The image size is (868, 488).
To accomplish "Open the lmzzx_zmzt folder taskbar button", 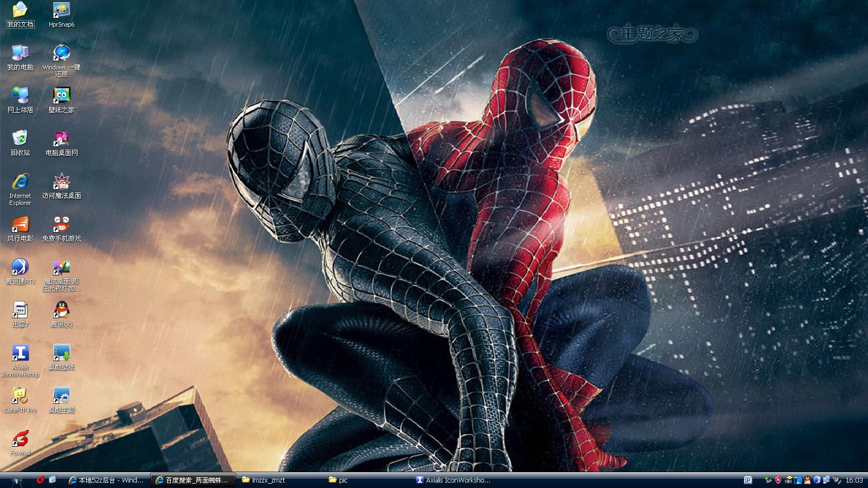I will tap(281, 480).
